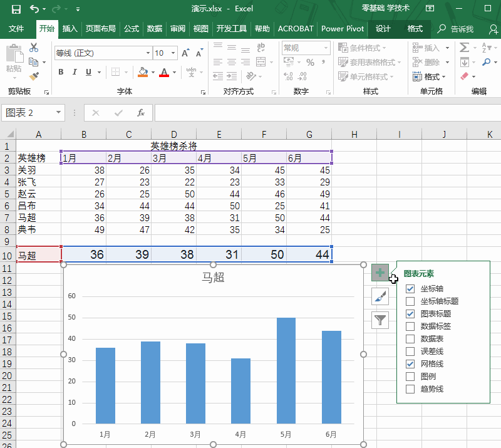The image size is (501, 448).
Task: Apply right text alignment
Action: pos(245,61)
